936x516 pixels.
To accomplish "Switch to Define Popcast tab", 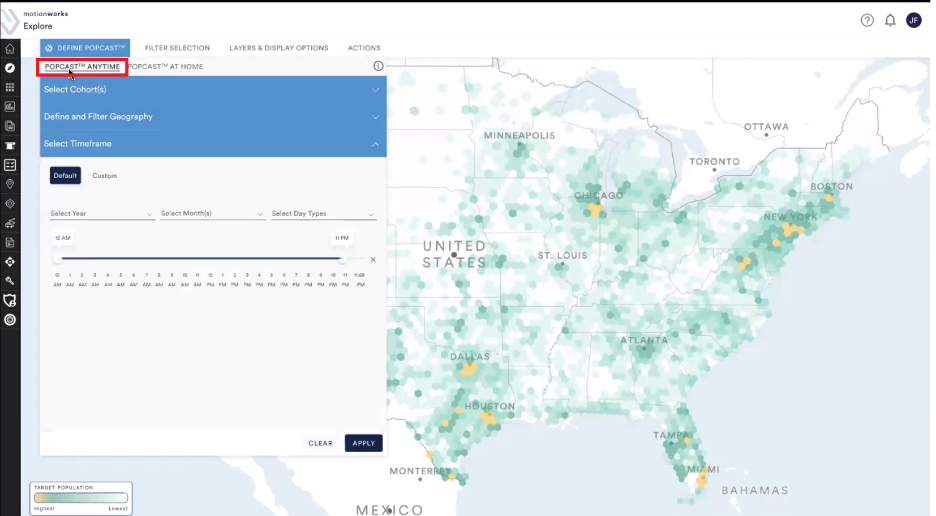I will (85, 48).
